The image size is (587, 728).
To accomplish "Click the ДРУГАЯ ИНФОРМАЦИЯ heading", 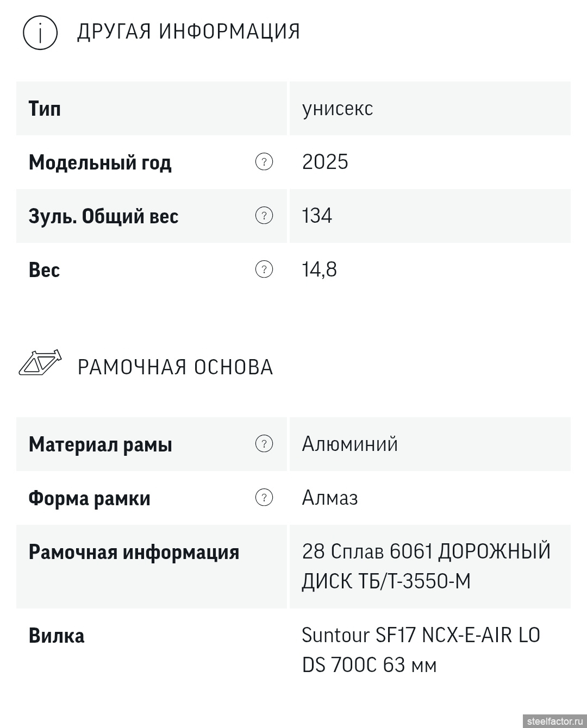I will [x=189, y=32].
